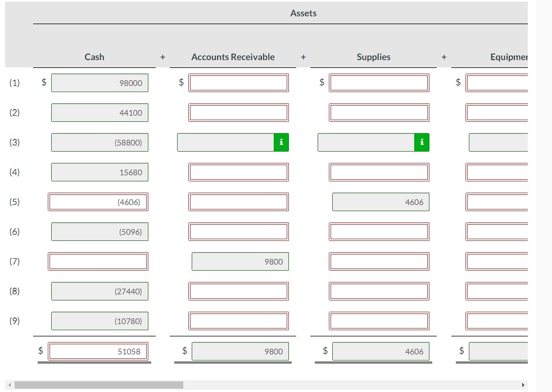This screenshot has width=552, height=392.
Task: Select the Supplies field showing 4606
Action: click(x=380, y=202)
